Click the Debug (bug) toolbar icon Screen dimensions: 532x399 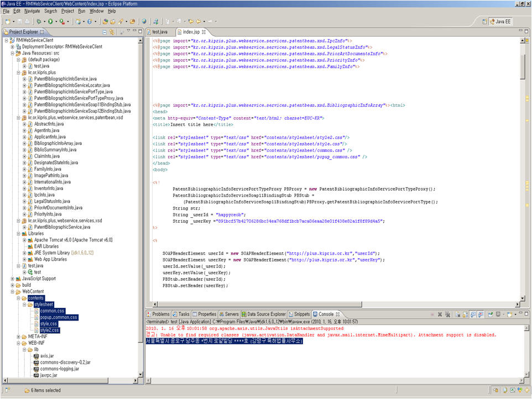39,22
